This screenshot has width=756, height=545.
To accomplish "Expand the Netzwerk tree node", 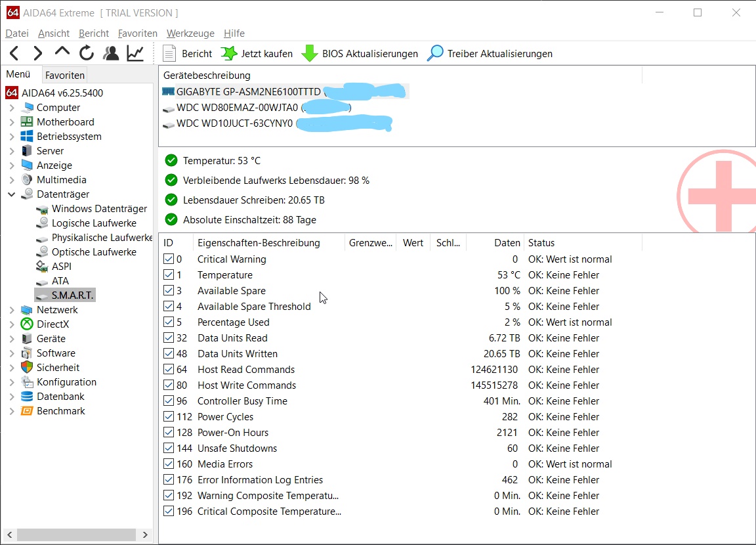I will click(12, 310).
